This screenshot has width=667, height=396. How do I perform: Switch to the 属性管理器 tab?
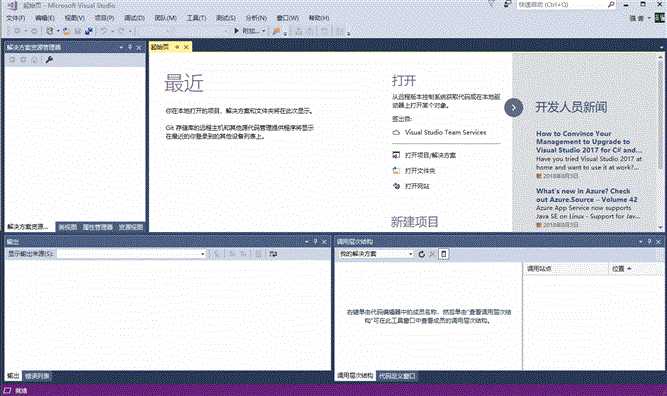tap(97, 227)
